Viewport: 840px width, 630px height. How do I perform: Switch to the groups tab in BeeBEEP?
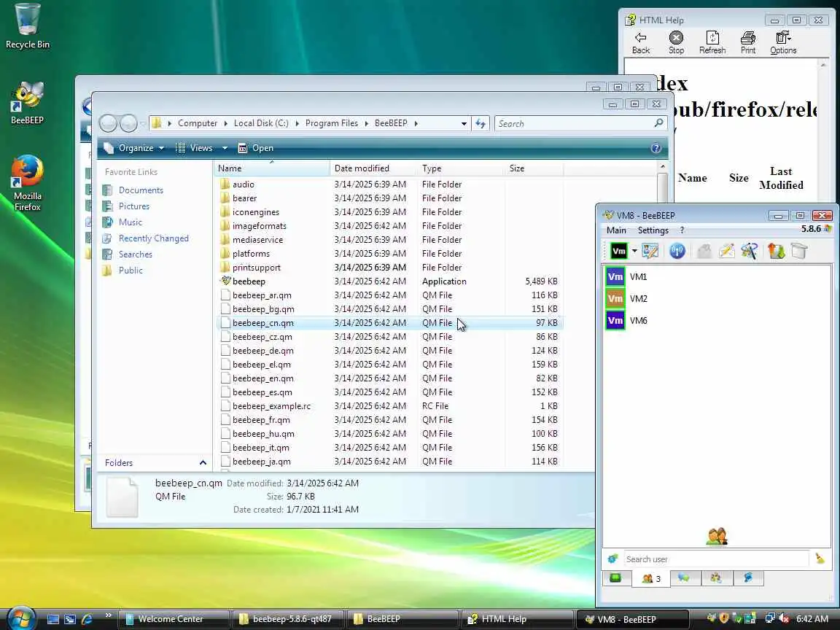716,578
